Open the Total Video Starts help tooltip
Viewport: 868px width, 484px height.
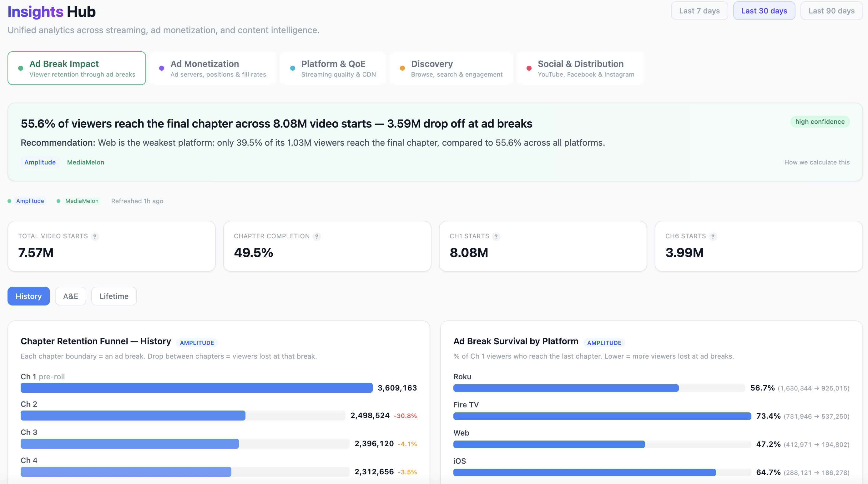[x=95, y=236]
